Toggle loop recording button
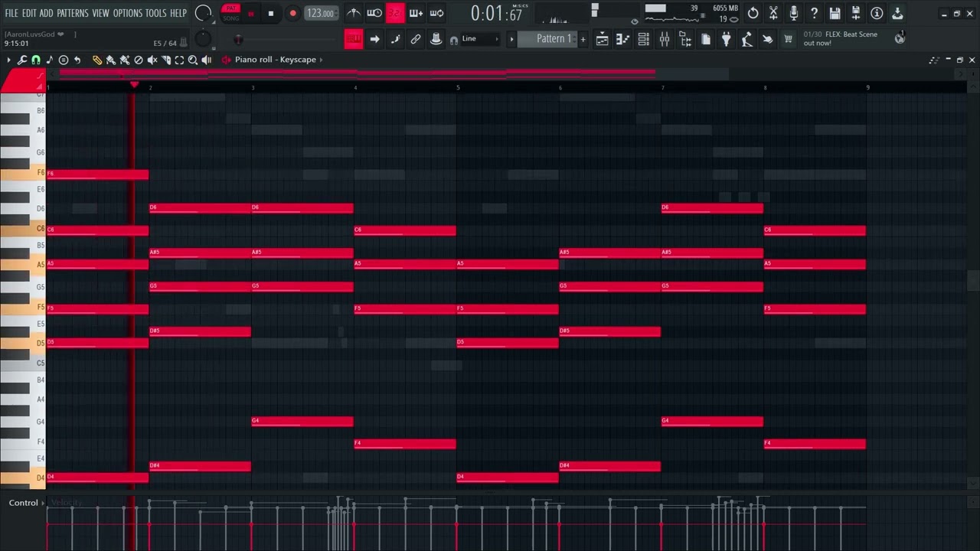980x551 pixels. pyautogui.click(x=436, y=13)
